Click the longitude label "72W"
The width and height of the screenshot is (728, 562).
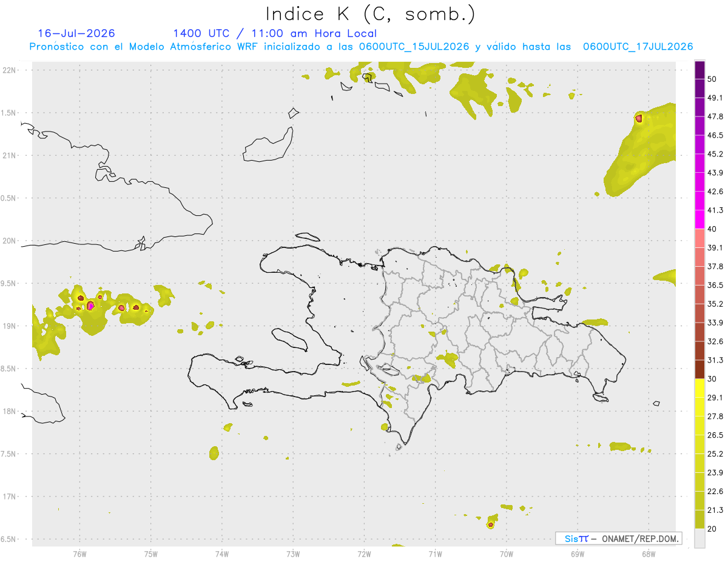[365, 554]
